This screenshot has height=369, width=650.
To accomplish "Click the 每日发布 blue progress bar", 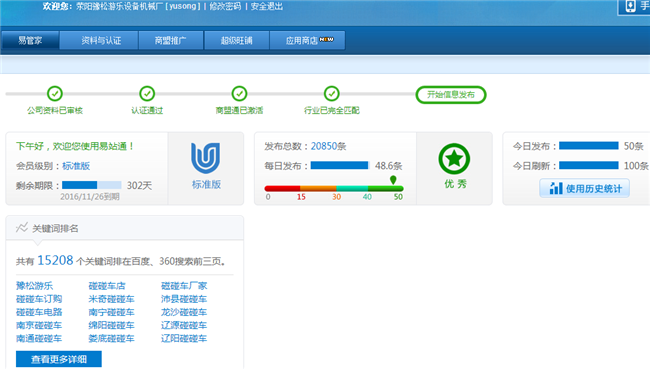I will [340, 165].
